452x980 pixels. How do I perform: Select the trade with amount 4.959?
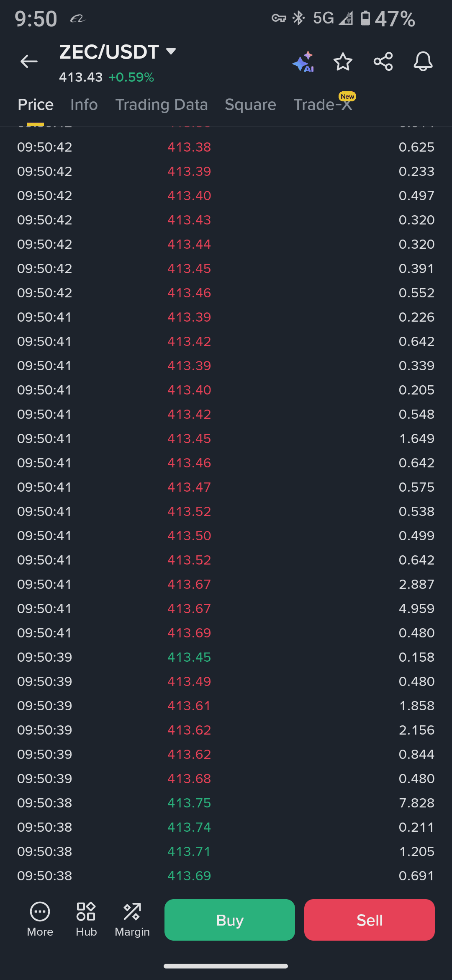[226, 609]
